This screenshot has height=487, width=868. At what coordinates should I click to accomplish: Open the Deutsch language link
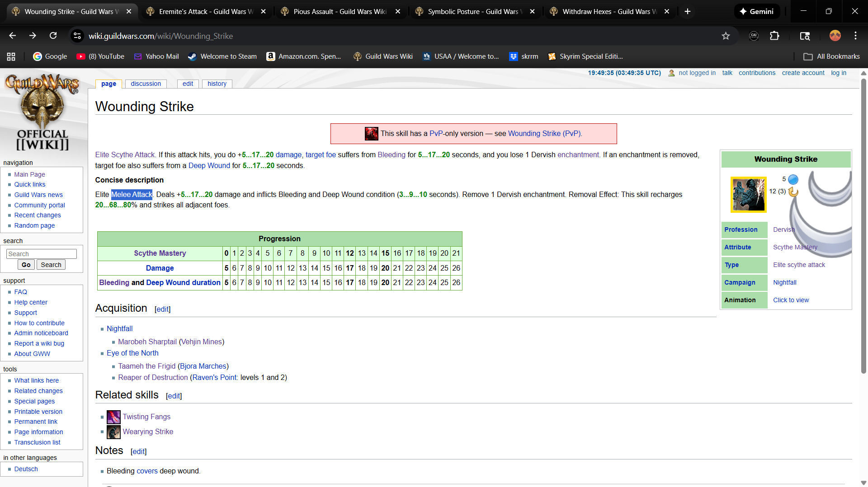[x=26, y=469]
